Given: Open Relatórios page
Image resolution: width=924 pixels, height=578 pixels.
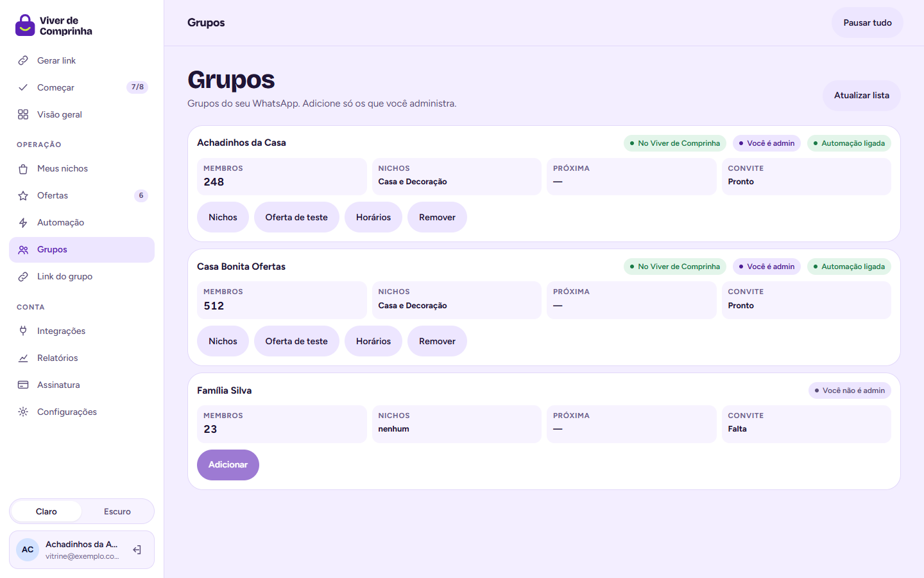Looking at the screenshot, I should click(81, 358).
